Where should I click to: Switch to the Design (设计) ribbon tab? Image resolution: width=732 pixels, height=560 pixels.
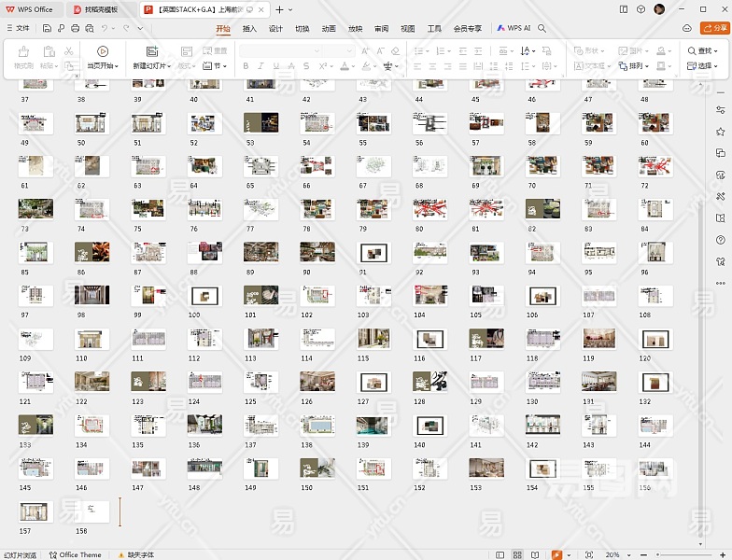pos(275,28)
